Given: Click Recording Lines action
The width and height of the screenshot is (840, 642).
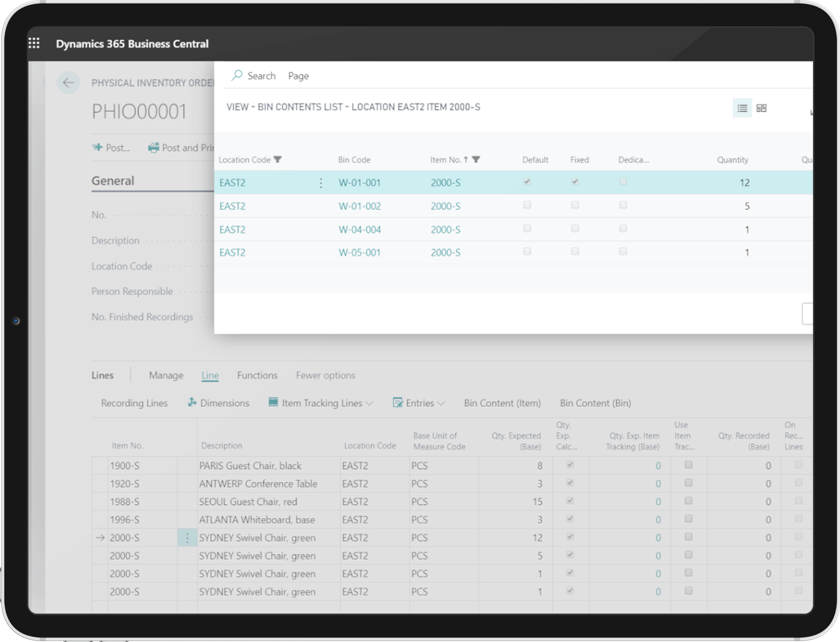Looking at the screenshot, I should pyautogui.click(x=134, y=403).
